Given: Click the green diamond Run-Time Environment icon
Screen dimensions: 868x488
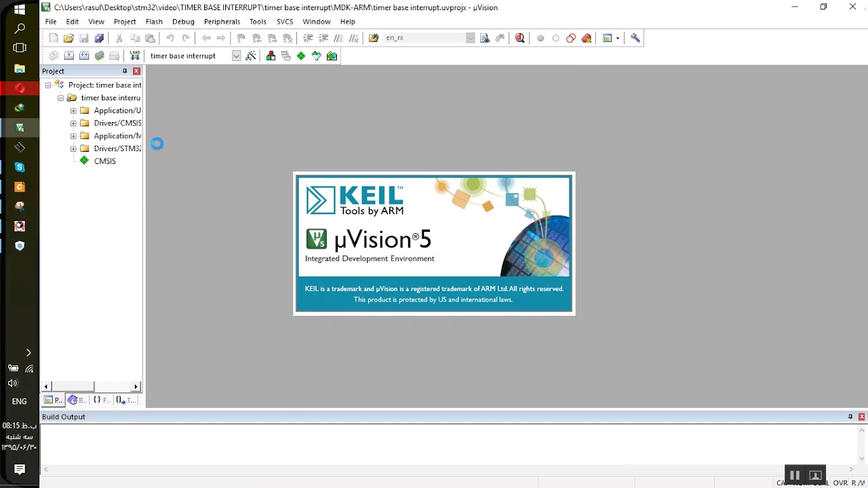Looking at the screenshot, I should pyautogui.click(x=301, y=56).
